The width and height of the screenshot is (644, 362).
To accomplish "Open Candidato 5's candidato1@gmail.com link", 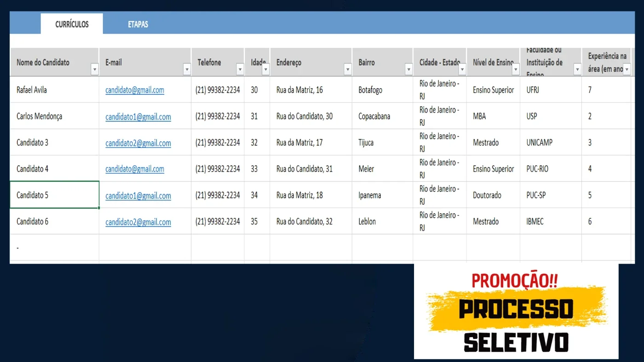I will pos(138,196).
